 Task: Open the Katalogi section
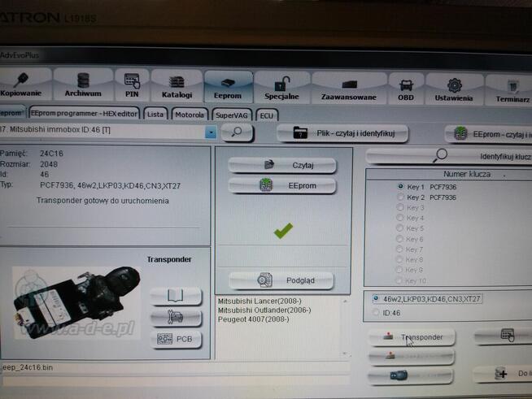click(176, 86)
